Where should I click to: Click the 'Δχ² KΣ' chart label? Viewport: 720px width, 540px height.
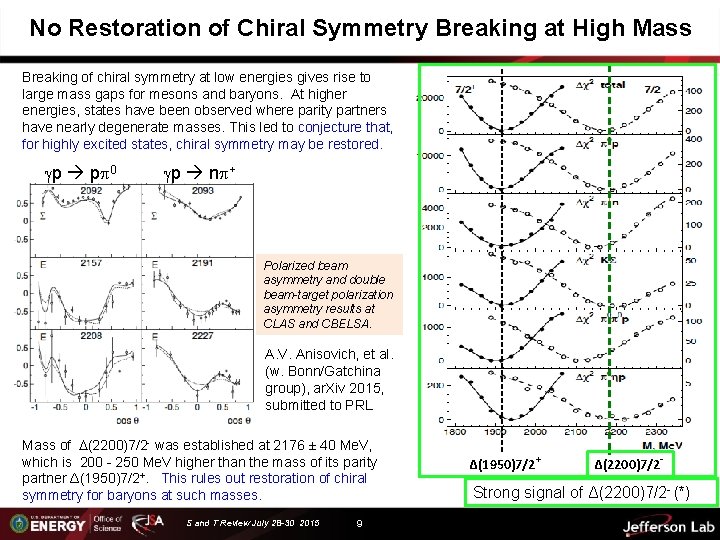tap(596, 260)
